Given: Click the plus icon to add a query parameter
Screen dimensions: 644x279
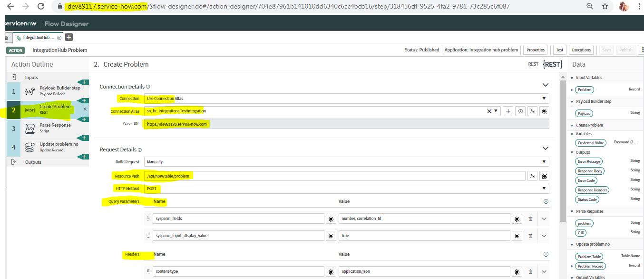Looking at the screenshot, I should coord(546,201).
